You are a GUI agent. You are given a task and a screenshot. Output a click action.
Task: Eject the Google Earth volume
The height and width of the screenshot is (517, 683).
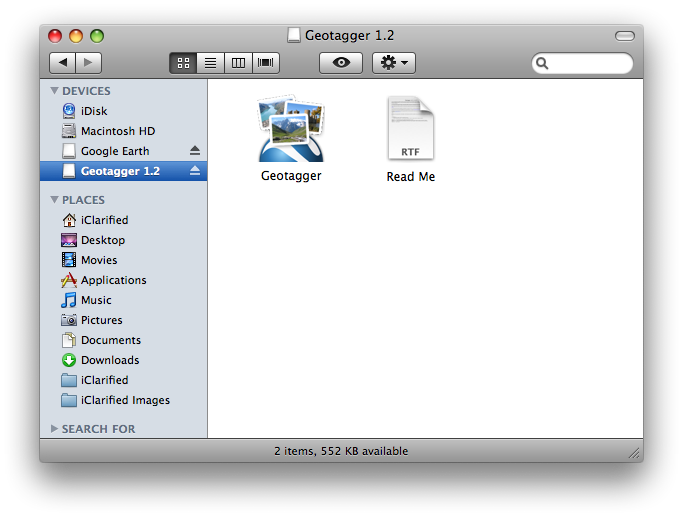coord(195,151)
